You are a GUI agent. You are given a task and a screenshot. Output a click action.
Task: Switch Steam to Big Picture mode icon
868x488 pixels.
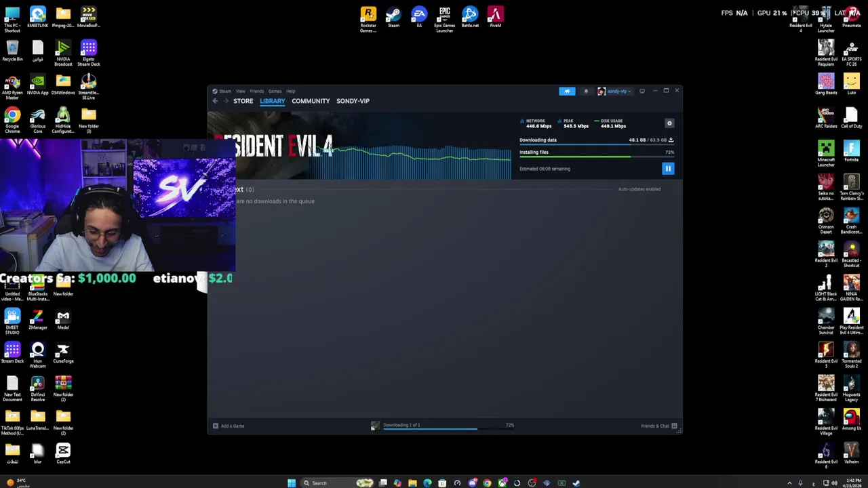pyautogui.click(x=642, y=91)
